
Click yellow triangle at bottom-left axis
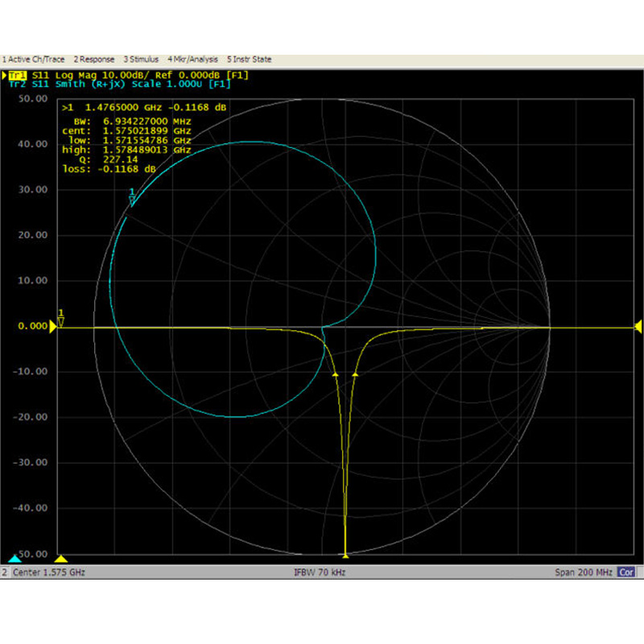coord(62,559)
